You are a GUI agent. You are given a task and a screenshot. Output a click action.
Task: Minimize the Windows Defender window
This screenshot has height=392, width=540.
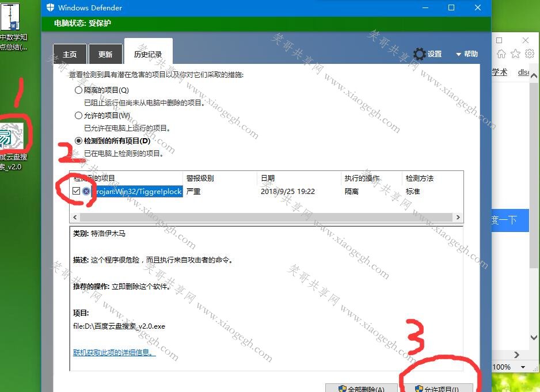pyautogui.click(x=425, y=7)
